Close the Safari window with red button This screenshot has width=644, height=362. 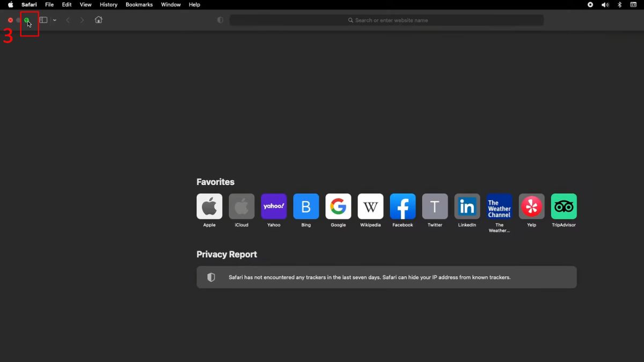(10, 20)
